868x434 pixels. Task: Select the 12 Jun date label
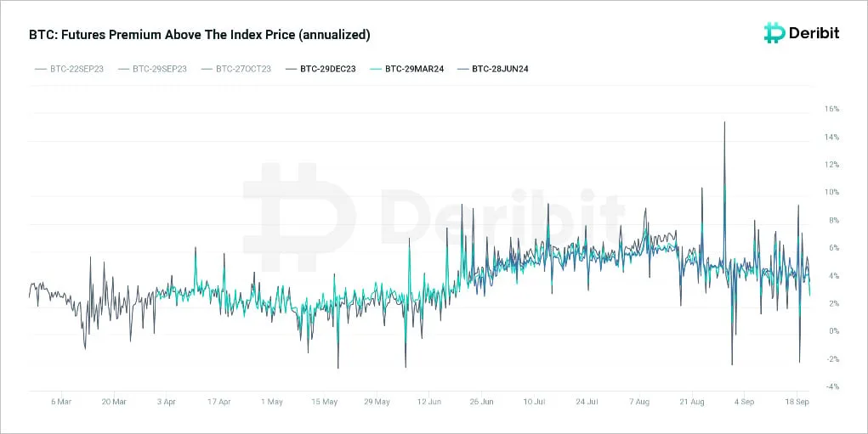[x=429, y=402]
